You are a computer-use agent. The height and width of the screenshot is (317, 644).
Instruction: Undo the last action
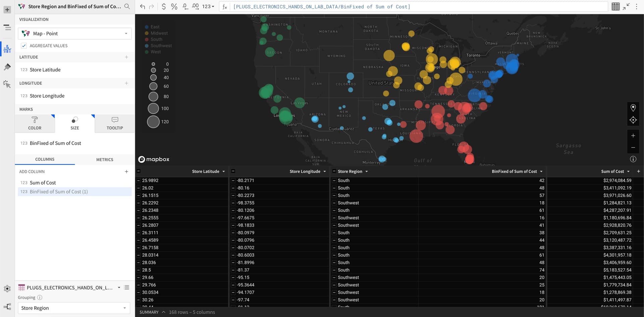pos(142,6)
